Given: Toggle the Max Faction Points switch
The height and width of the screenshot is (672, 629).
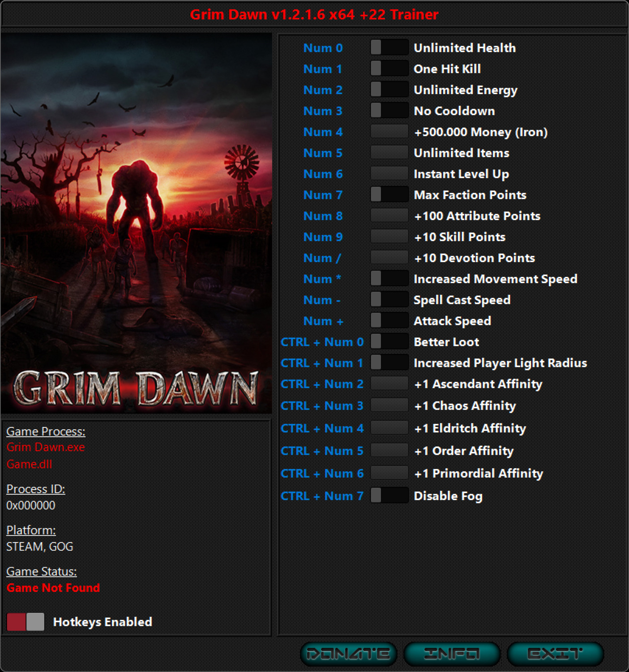Looking at the screenshot, I should pyautogui.click(x=389, y=195).
